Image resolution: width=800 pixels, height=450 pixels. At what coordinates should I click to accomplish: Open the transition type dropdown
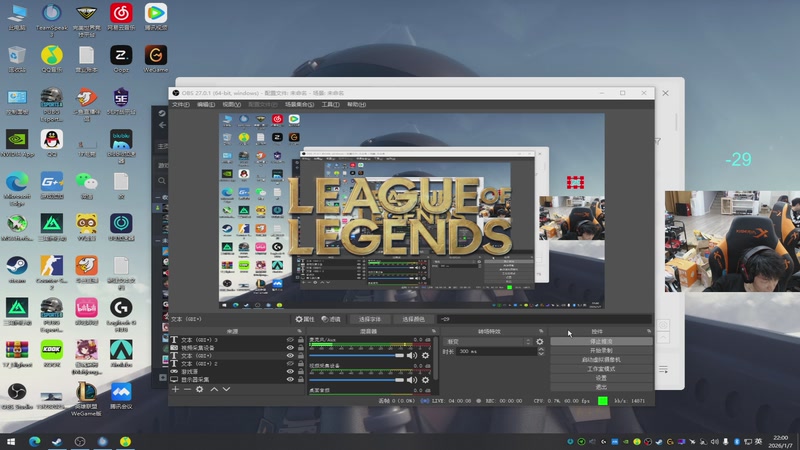point(488,342)
